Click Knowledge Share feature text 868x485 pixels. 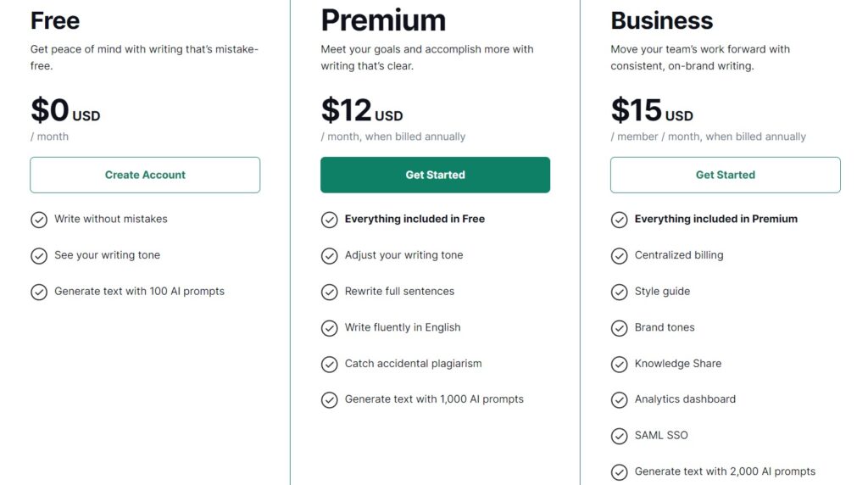tap(677, 363)
